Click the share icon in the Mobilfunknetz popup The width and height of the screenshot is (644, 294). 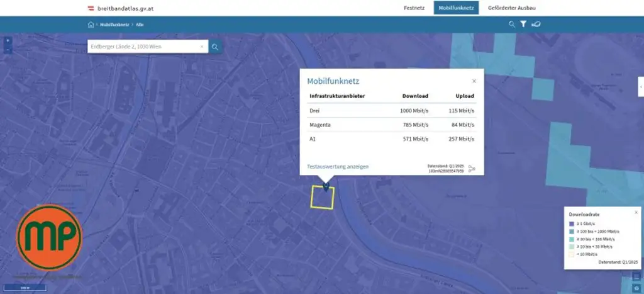click(x=472, y=168)
